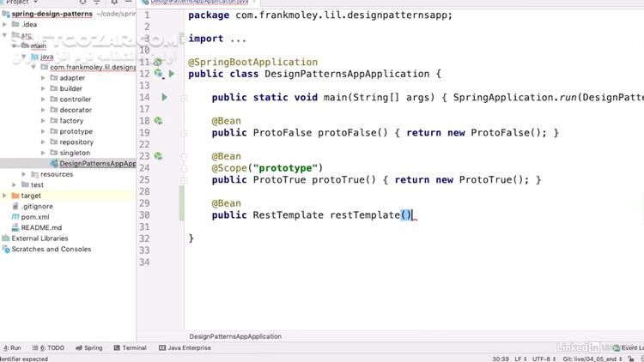
Task: Select the DesignPatternsApp class file in the tree
Action: (x=97, y=163)
